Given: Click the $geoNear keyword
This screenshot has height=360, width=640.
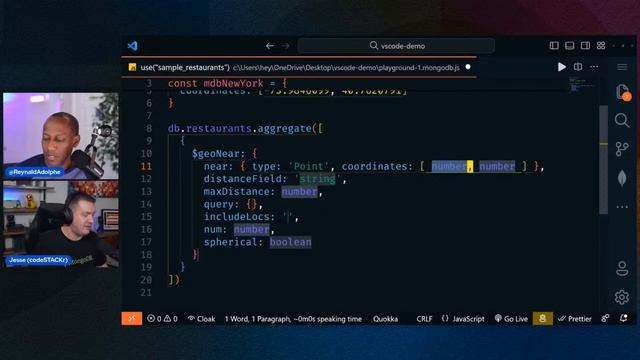Looking at the screenshot, I should (x=216, y=154).
